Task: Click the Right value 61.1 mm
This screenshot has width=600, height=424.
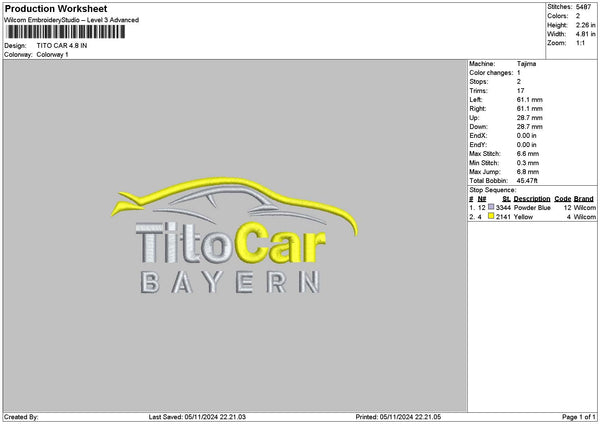Action: coord(530,109)
